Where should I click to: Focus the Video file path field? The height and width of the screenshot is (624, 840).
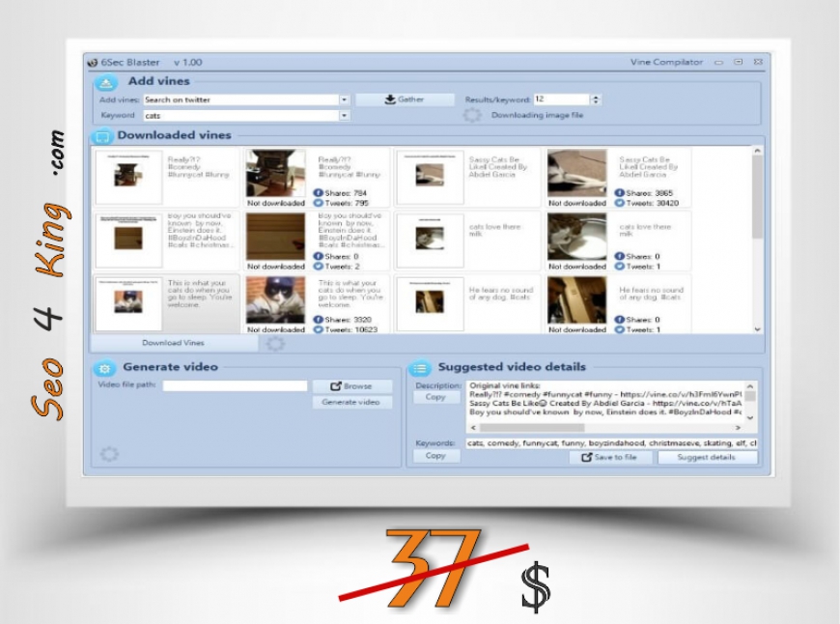(x=236, y=386)
